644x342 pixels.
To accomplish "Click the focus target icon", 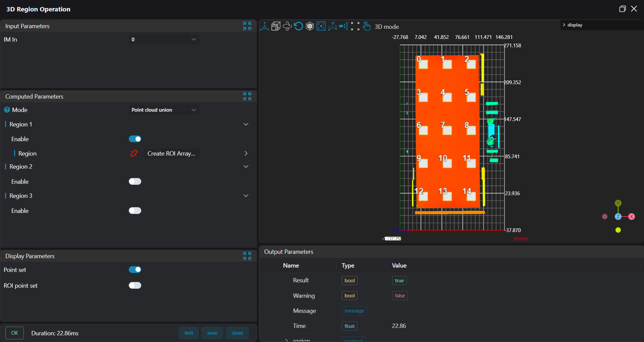I will [321, 26].
